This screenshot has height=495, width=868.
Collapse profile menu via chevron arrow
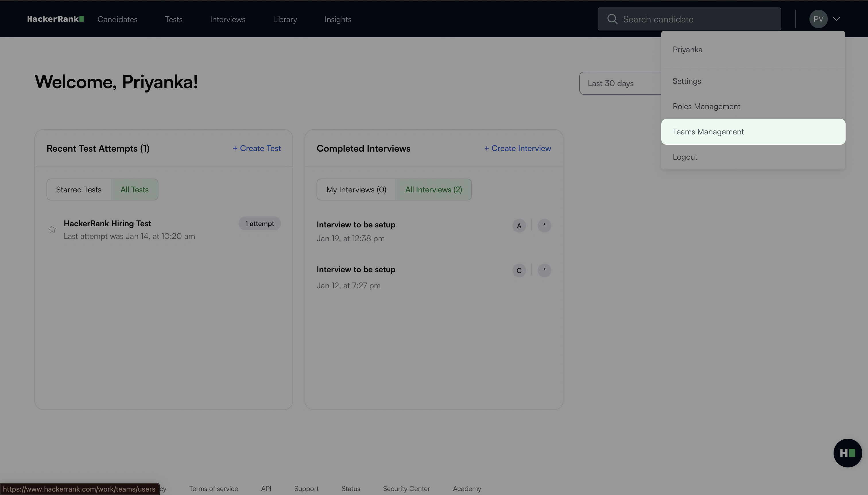tap(836, 19)
